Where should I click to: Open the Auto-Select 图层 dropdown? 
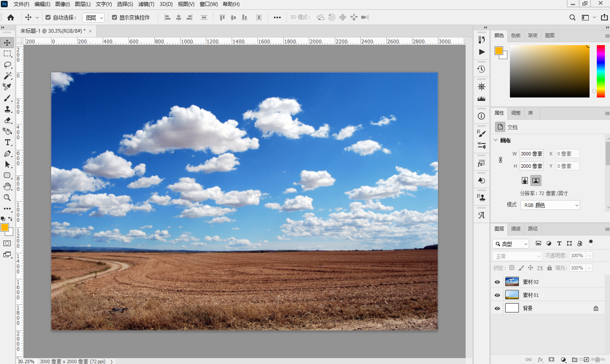93,17
